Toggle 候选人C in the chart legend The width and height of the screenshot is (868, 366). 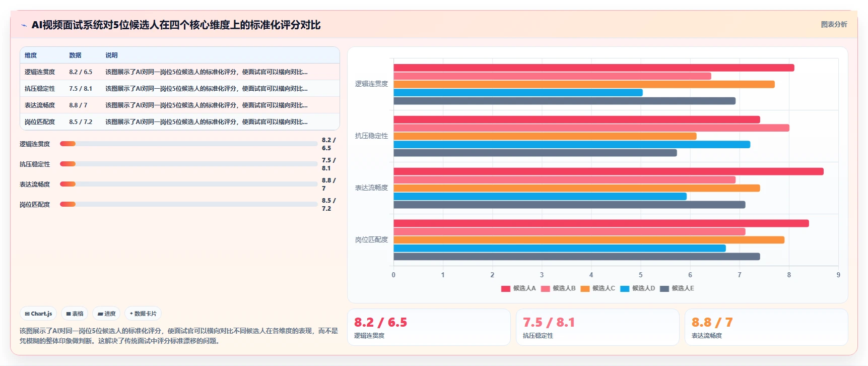click(598, 288)
